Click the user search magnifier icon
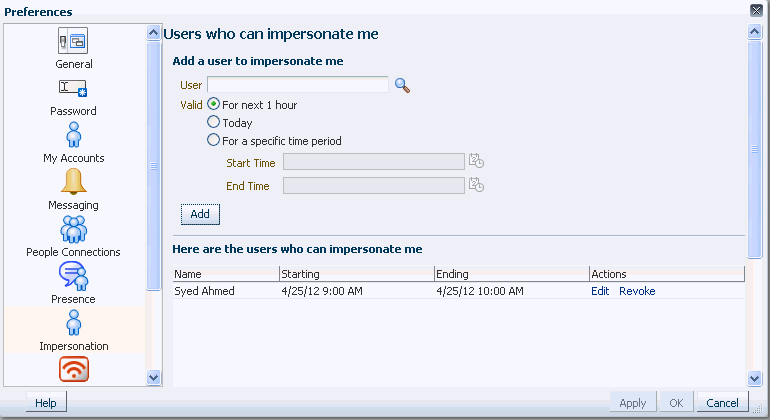The height and width of the screenshot is (420, 770). tap(402, 85)
